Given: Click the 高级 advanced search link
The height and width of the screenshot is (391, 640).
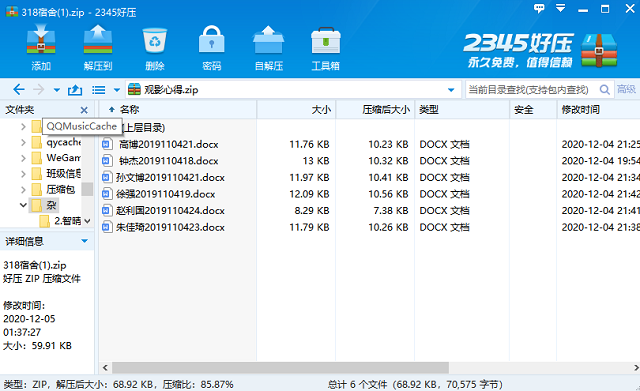Looking at the screenshot, I should [626, 89].
